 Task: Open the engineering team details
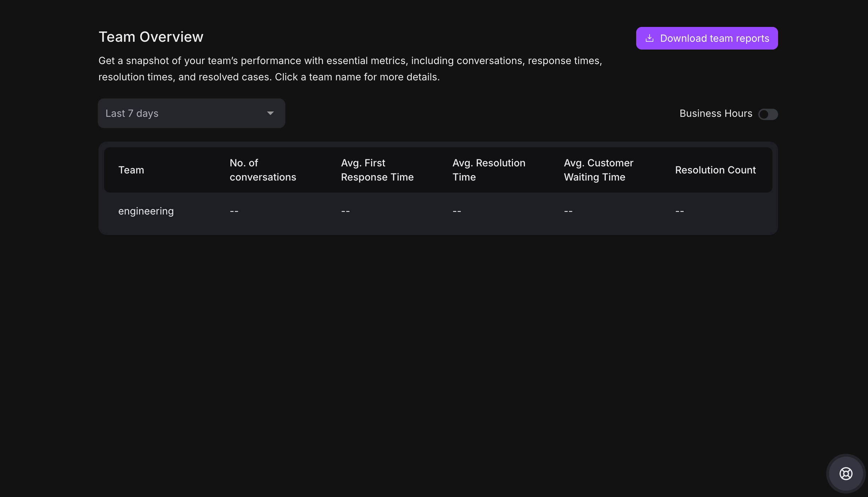pos(146,211)
